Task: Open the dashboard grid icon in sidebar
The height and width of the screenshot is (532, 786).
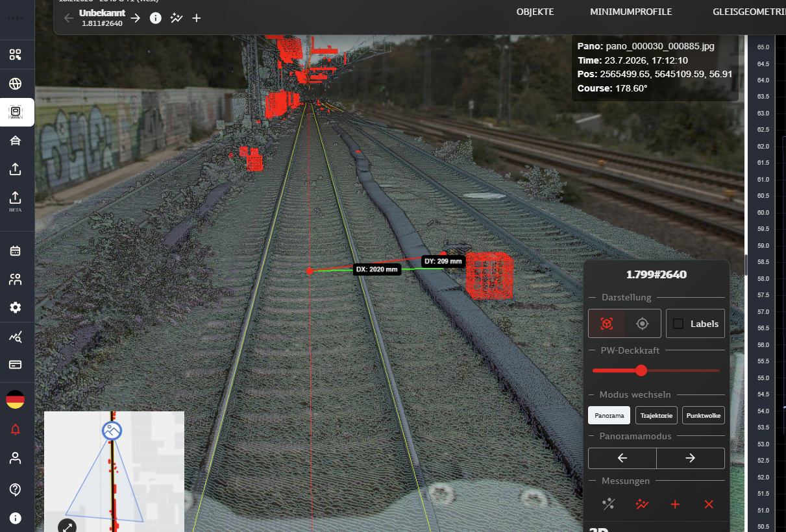Action: click(x=16, y=54)
